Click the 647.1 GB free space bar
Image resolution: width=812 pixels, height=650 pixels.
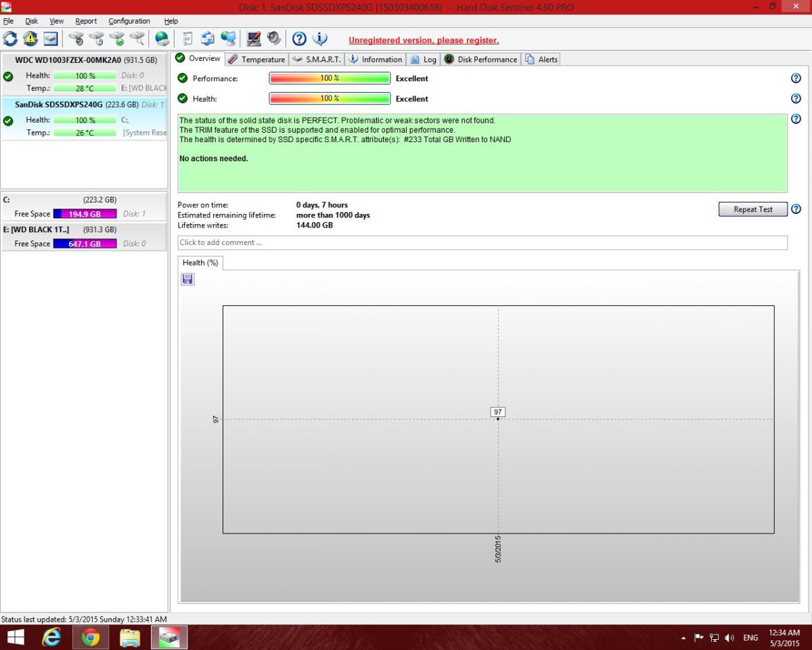[85, 244]
